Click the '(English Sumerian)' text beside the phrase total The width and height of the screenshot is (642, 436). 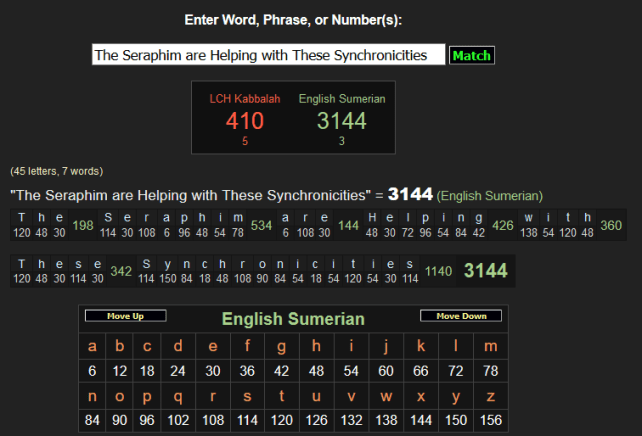pyautogui.click(x=490, y=196)
